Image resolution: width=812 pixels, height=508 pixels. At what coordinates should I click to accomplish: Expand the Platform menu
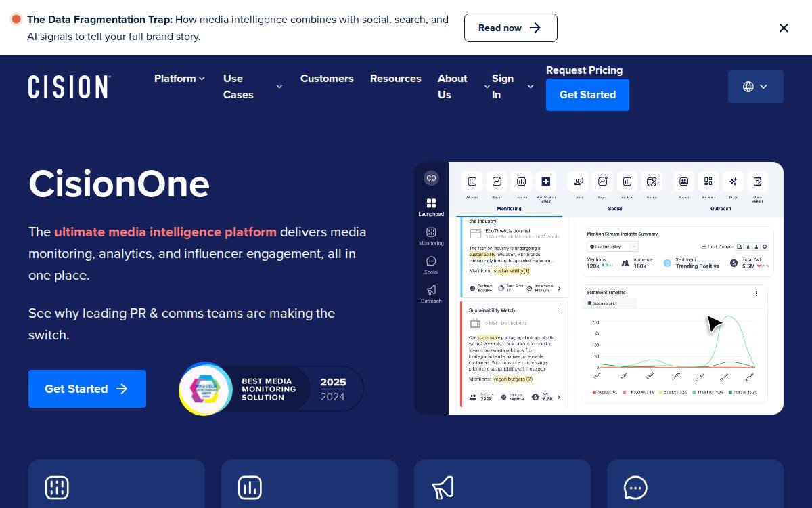pyautogui.click(x=179, y=79)
